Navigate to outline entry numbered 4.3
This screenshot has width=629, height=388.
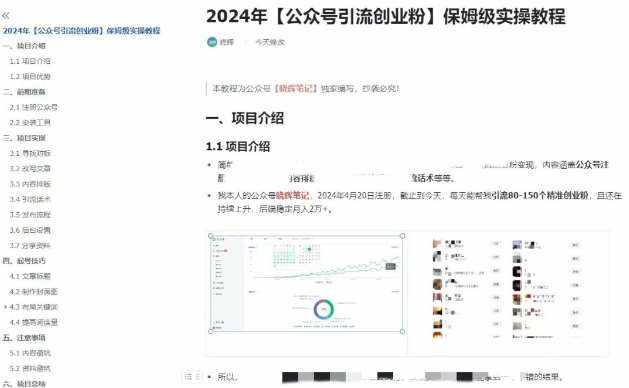click(x=34, y=307)
